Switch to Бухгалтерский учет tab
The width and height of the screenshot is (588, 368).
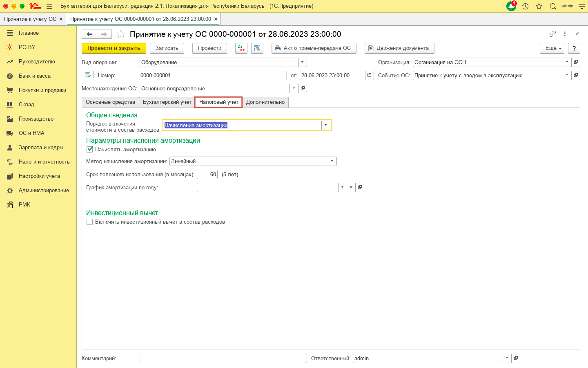(x=167, y=102)
